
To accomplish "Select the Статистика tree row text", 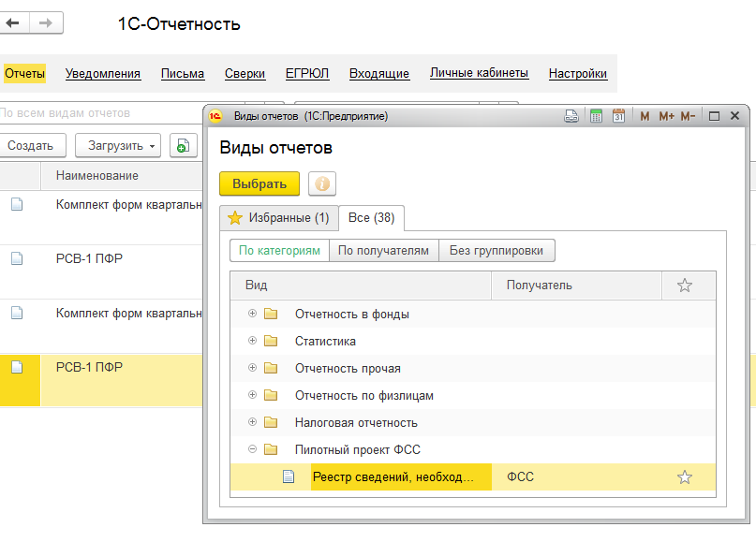I will pos(325,341).
